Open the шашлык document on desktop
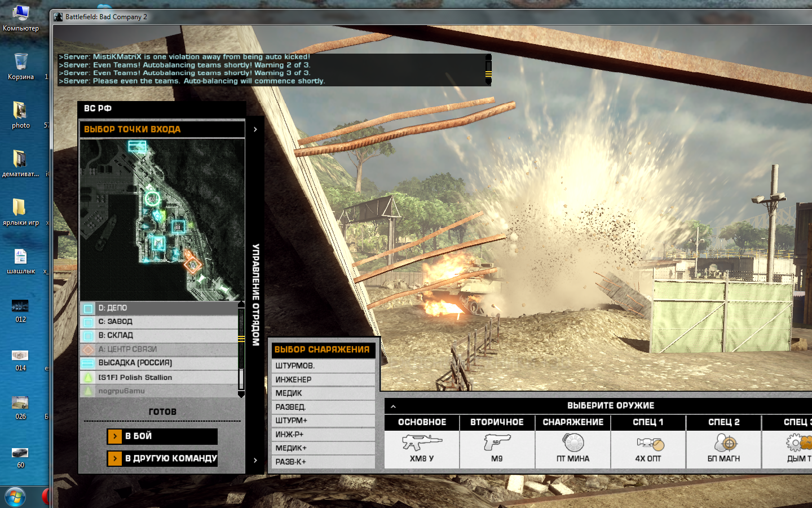Viewport: 812px width, 508px height. 21,261
